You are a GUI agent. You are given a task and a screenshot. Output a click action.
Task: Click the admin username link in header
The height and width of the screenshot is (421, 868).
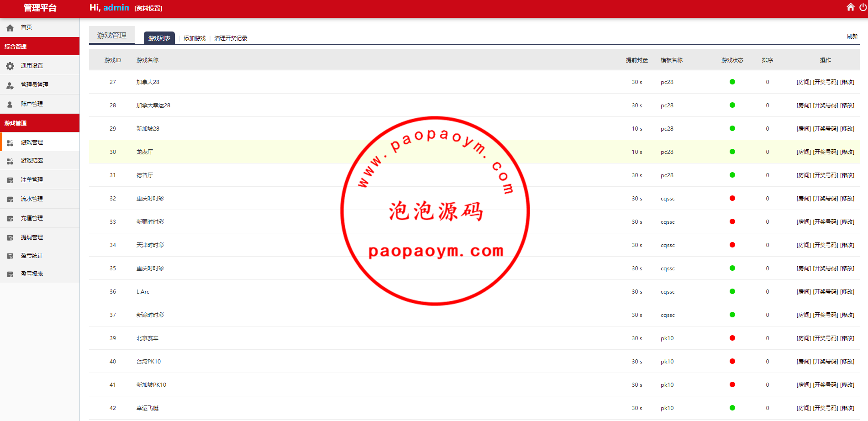click(x=116, y=8)
